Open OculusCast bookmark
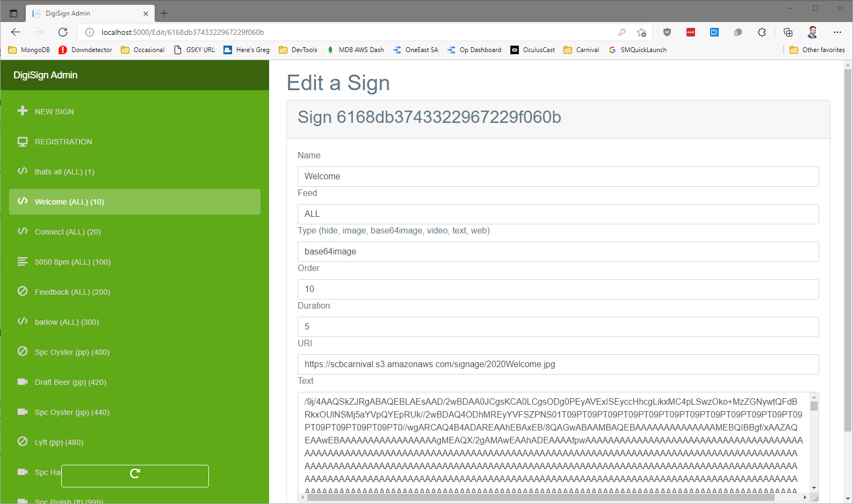The height and width of the screenshot is (504, 853). 533,50
